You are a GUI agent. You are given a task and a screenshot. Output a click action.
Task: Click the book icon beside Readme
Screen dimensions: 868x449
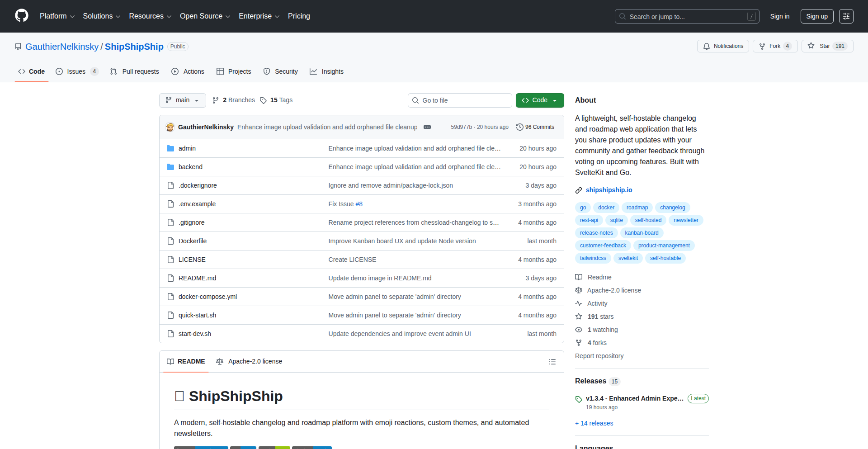[579, 277]
